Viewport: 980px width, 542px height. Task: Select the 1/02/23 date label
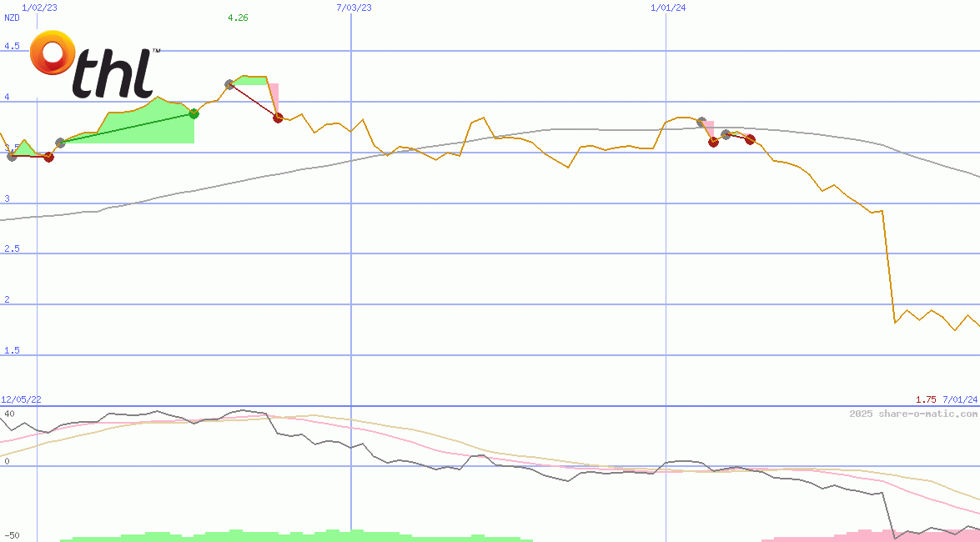pyautogui.click(x=39, y=8)
